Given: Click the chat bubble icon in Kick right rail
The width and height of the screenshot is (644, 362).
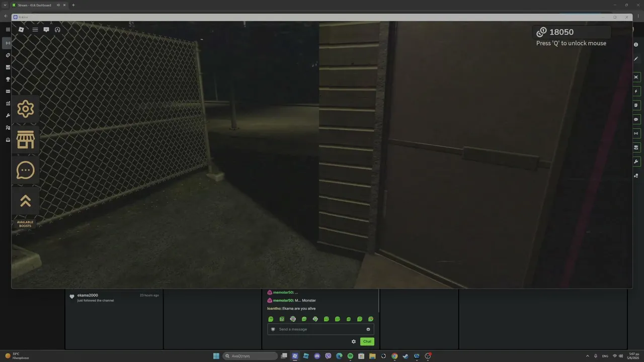Looking at the screenshot, I should coord(636,120).
